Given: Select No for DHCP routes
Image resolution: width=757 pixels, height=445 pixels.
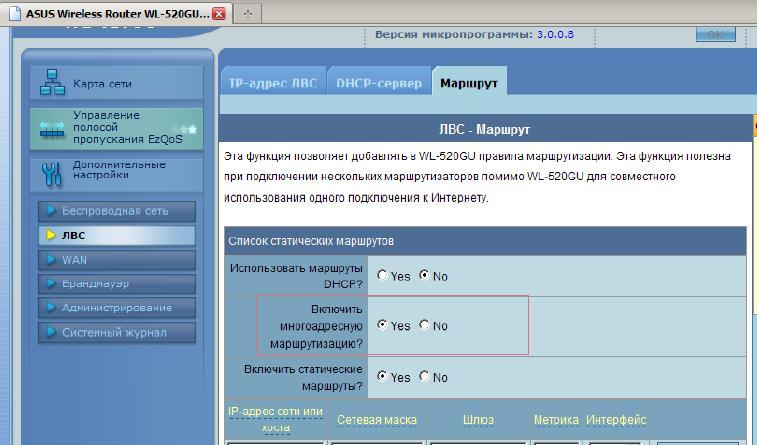Looking at the screenshot, I should pos(424,275).
